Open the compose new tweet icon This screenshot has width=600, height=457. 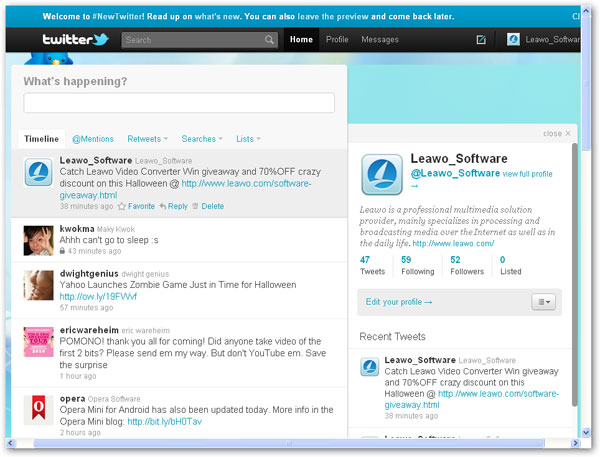click(x=481, y=39)
